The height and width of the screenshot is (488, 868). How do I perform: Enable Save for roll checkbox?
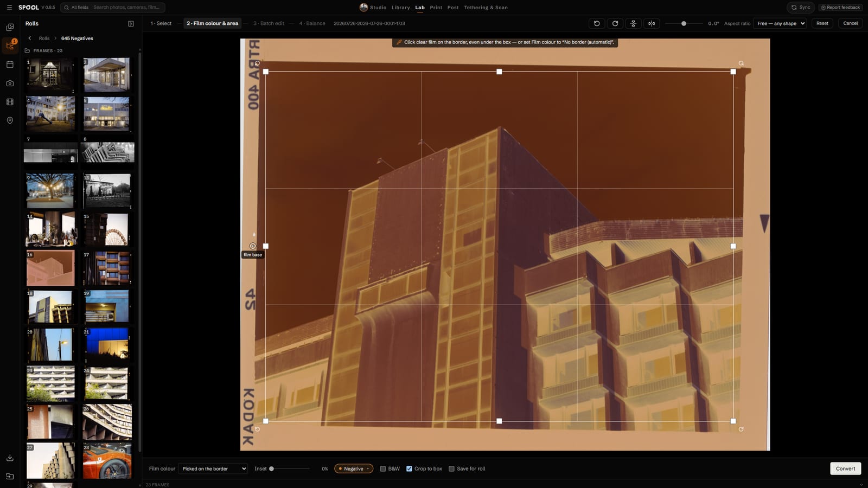click(x=451, y=468)
